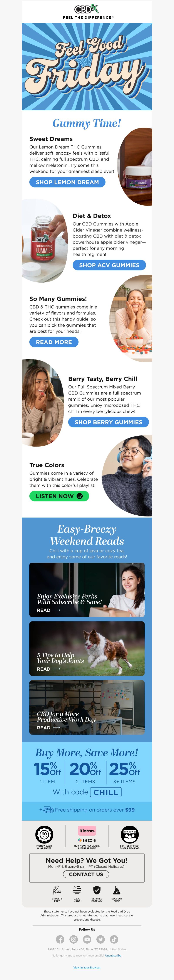
Task: Click the View in Your Browser link
Action: tap(87, 967)
